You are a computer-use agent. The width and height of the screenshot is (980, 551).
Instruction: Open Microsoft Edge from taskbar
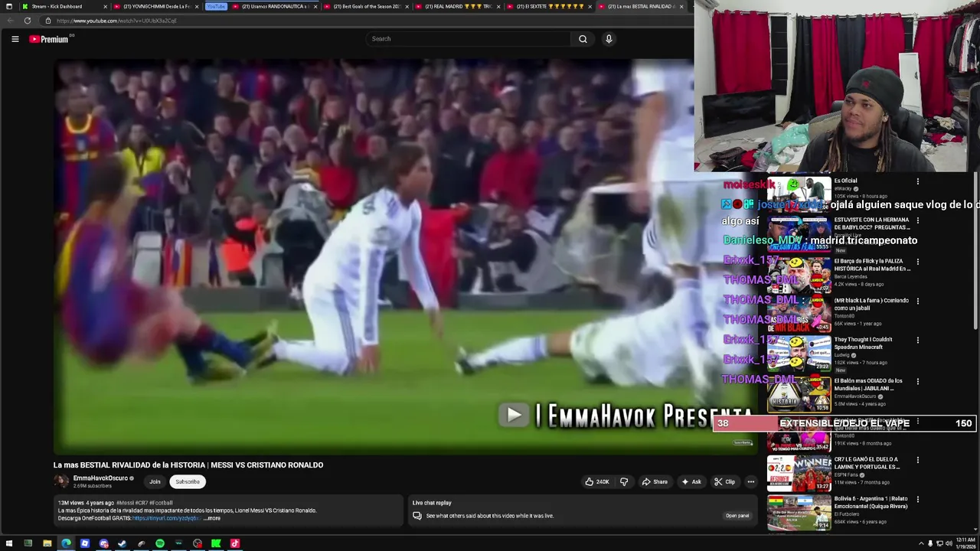pyautogui.click(x=66, y=543)
